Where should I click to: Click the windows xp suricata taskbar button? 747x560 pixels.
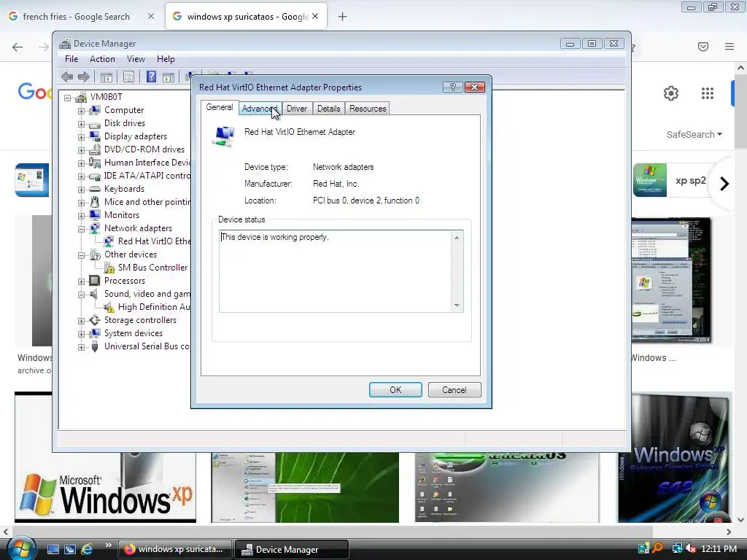coord(174,550)
